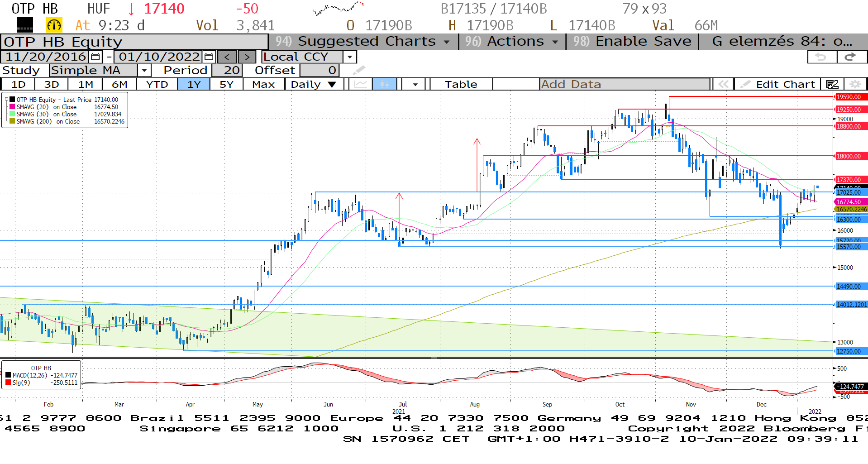
Task: Click the 14012.1201 price level label
Action: coord(851,305)
